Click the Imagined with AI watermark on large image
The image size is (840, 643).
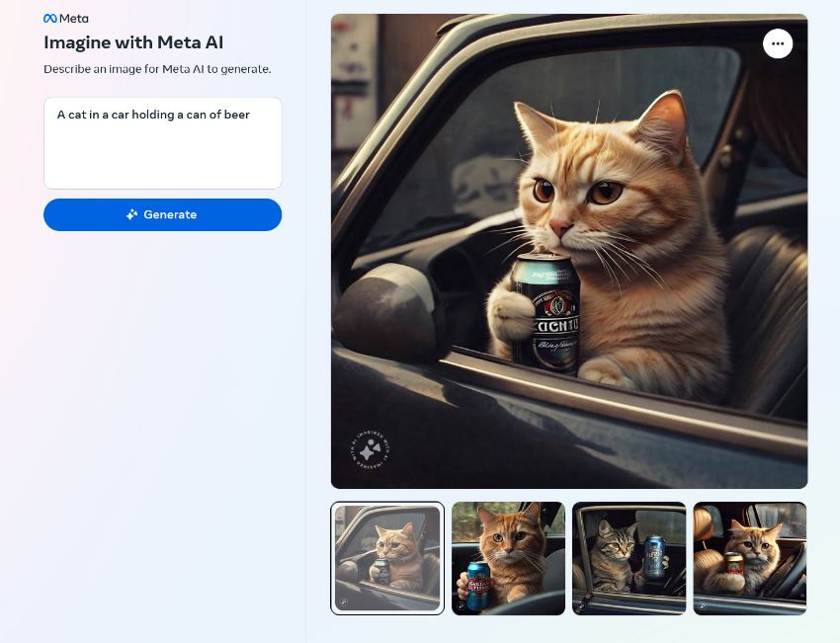tap(370, 449)
